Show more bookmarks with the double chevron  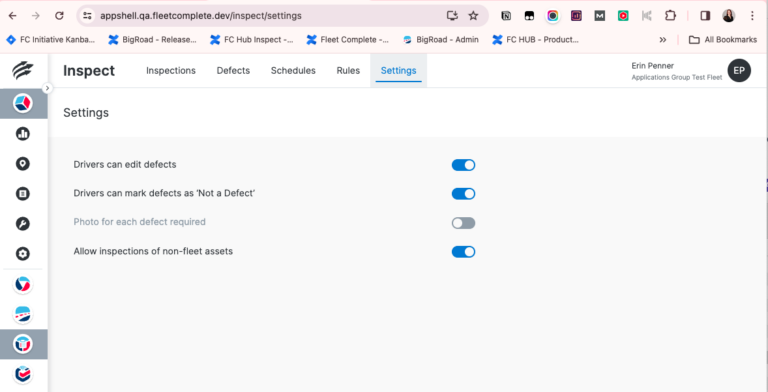tap(663, 40)
